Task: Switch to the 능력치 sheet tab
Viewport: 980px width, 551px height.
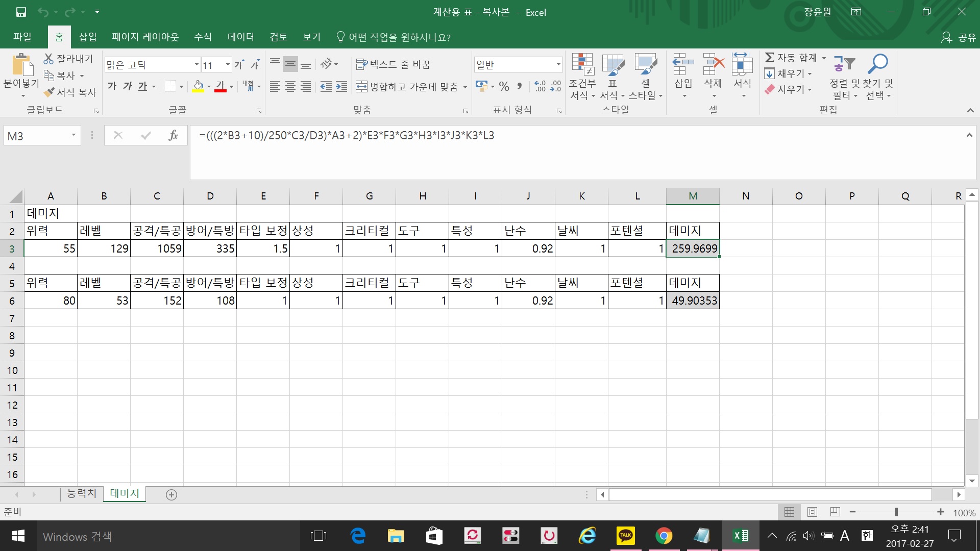Action: pyautogui.click(x=82, y=493)
